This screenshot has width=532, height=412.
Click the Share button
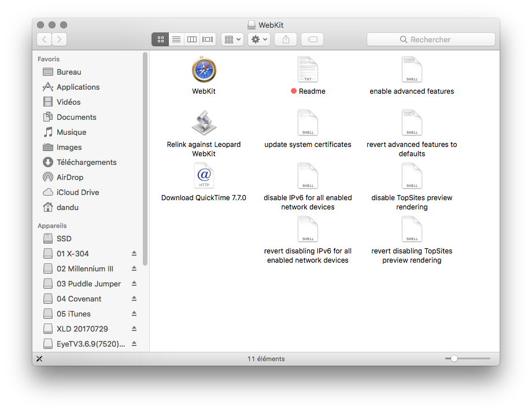click(285, 39)
